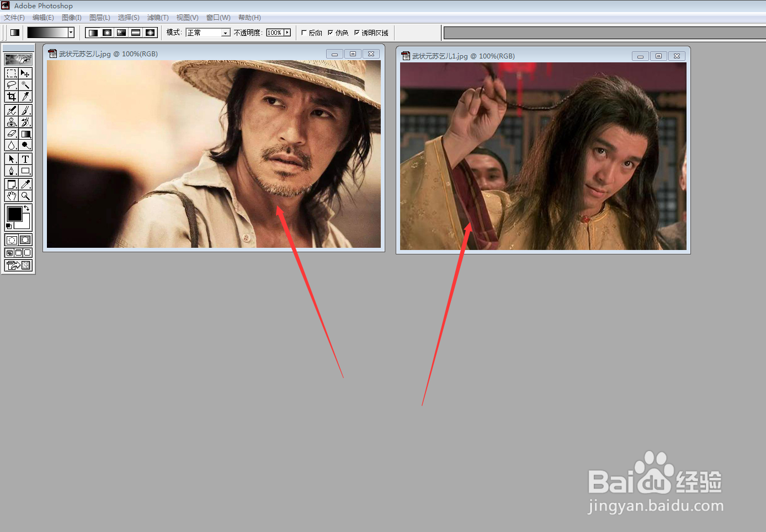Screen dimensions: 766x532
Task: Select the Hand tool
Action: (x=12, y=196)
